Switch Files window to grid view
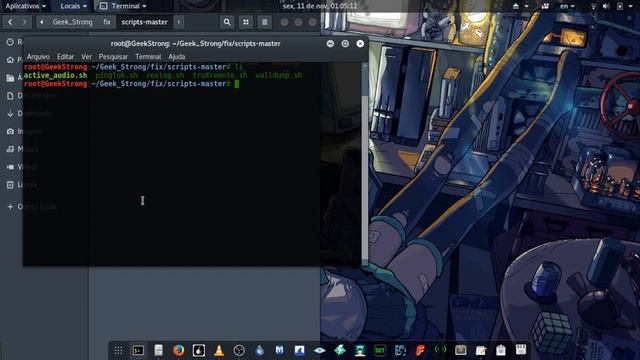Screen dimensions: 640x360 tap(246, 22)
